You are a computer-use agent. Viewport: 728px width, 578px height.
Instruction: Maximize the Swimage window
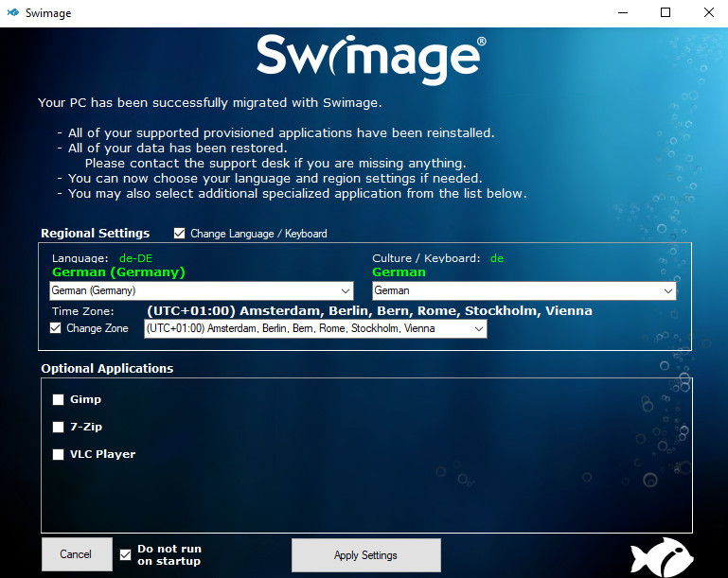[666, 12]
